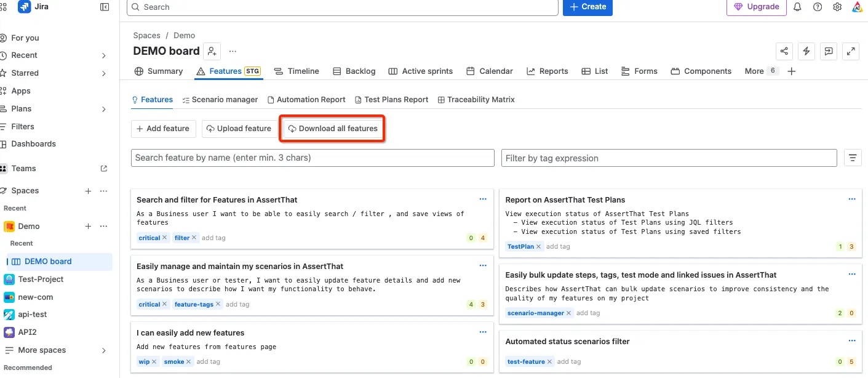Expand More spaces in sidebar
Viewport: 868px width, 378px height.
pyautogui.click(x=103, y=350)
